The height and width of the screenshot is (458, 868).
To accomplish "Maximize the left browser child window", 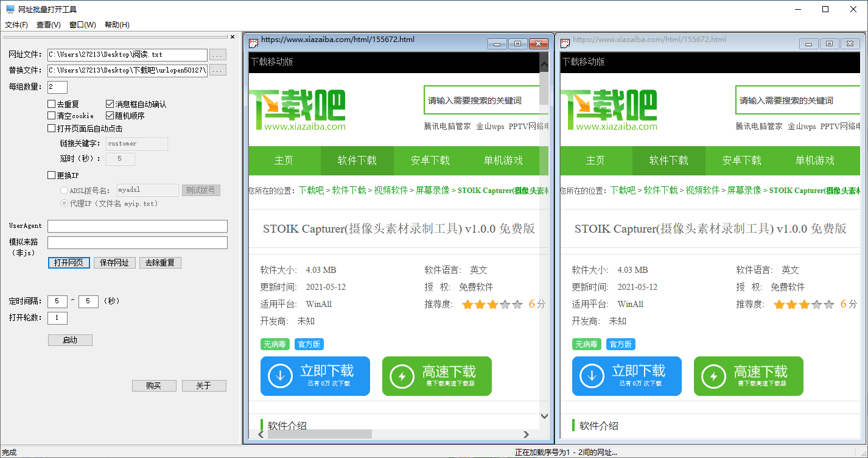I will [517, 44].
